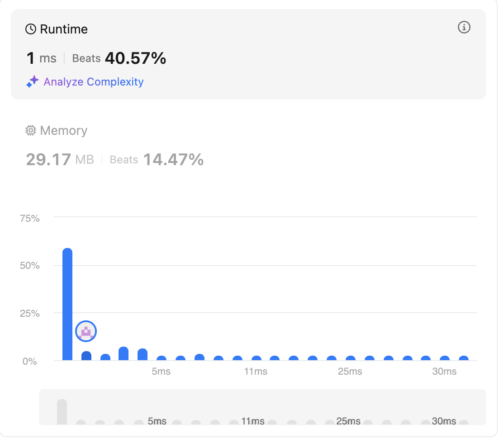Click the info icon in Runtime card

(x=464, y=28)
